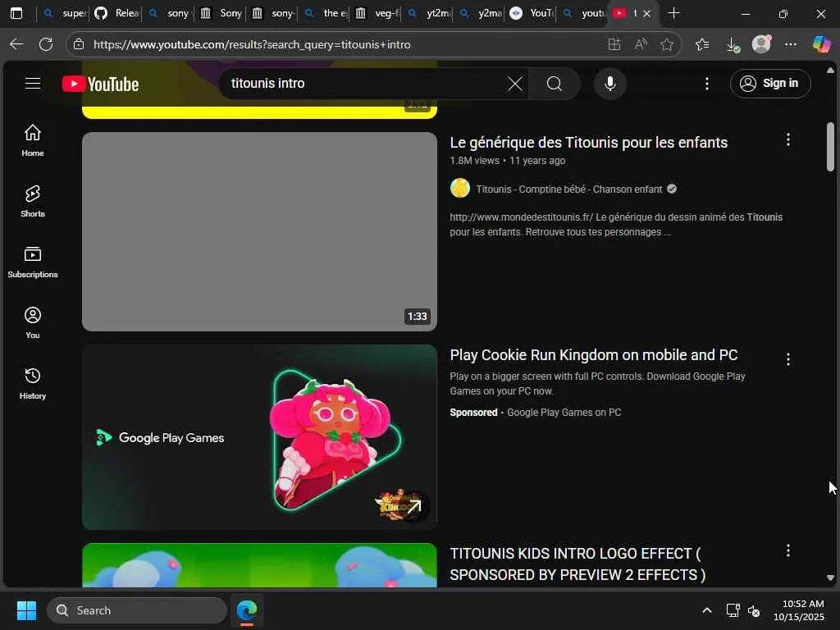
Task: View site information lock icon
Action: coord(79,44)
